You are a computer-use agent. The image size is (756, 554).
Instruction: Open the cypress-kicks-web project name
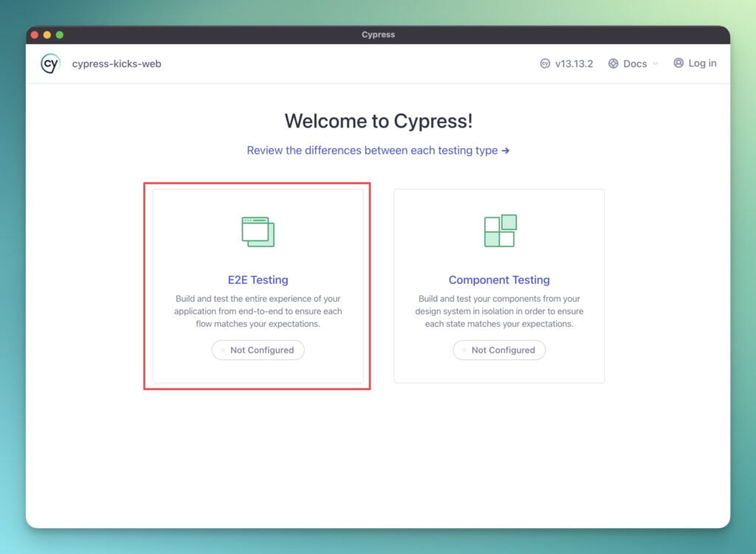[x=117, y=63]
